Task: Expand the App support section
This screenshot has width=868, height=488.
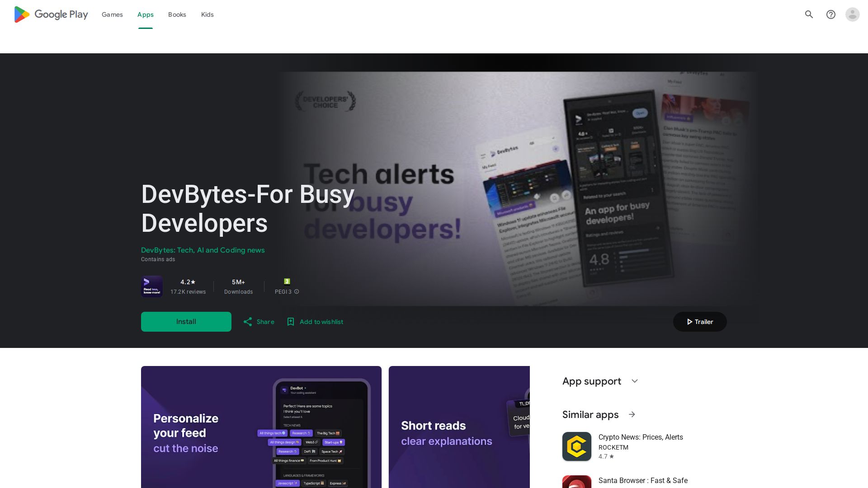Action: pos(635,381)
